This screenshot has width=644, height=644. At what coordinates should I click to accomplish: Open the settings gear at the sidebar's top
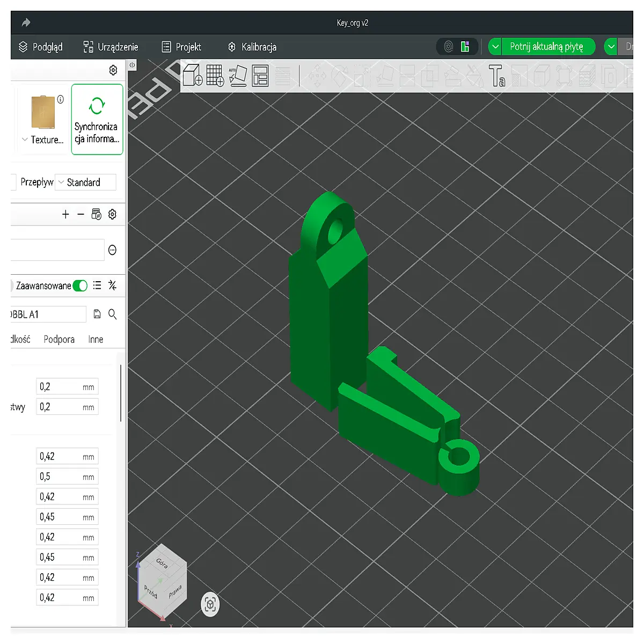click(x=113, y=70)
